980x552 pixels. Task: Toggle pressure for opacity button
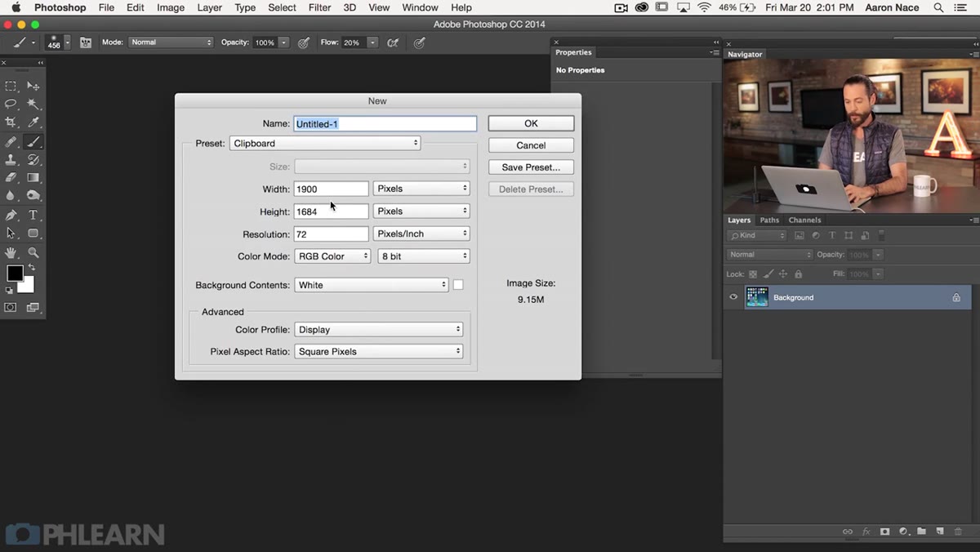(303, 42)
